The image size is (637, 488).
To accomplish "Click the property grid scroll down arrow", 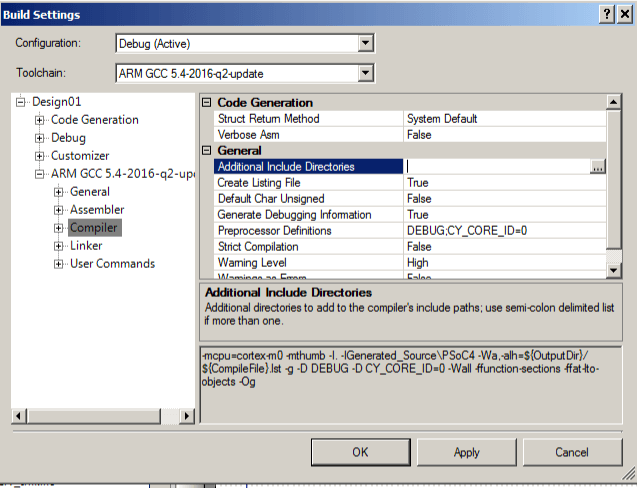I will click(x=613, y=270).
